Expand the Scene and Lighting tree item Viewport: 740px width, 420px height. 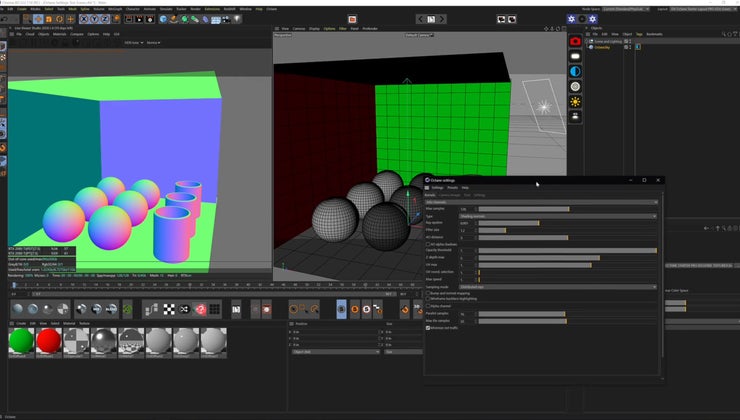587,42
